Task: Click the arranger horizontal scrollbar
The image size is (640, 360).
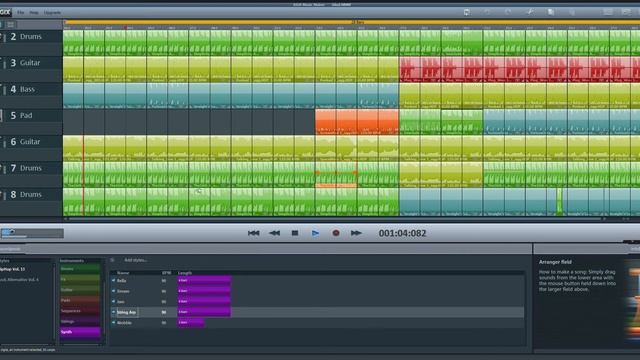Action: click(x=335, y=219)
